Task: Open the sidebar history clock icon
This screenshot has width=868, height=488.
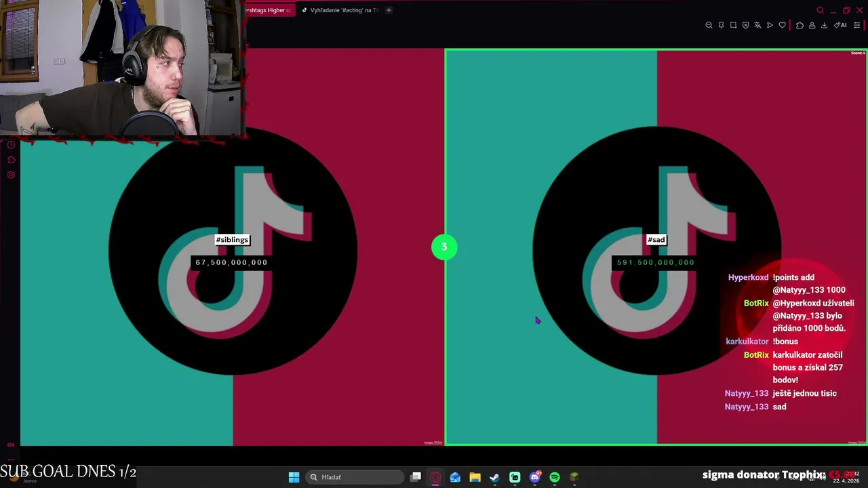Action: [x=11, y=145]
